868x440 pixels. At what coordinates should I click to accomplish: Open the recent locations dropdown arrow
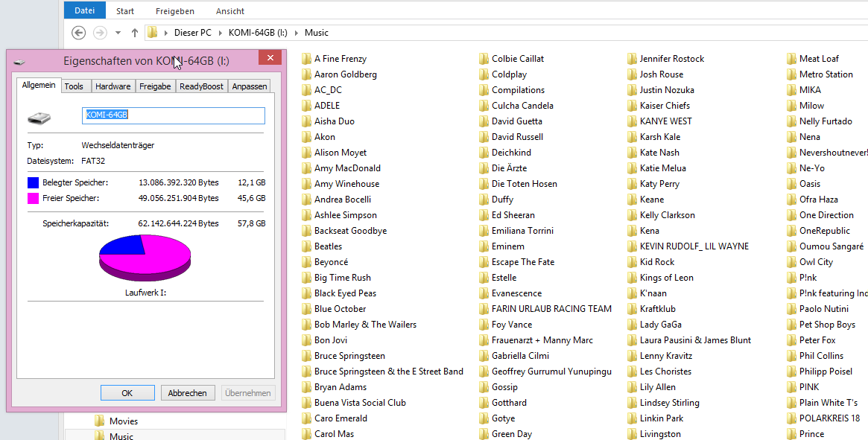[118, 34]
